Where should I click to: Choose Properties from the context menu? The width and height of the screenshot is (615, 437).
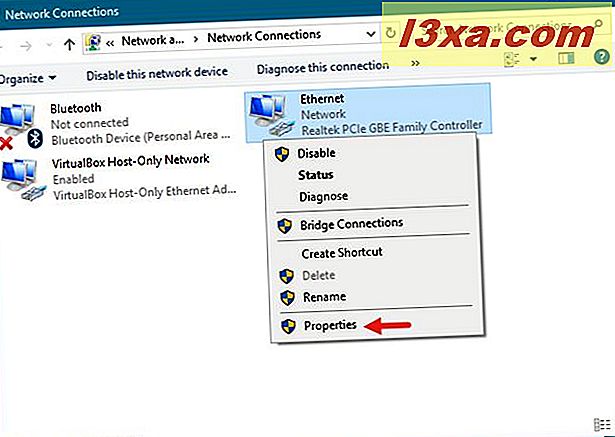330,325
